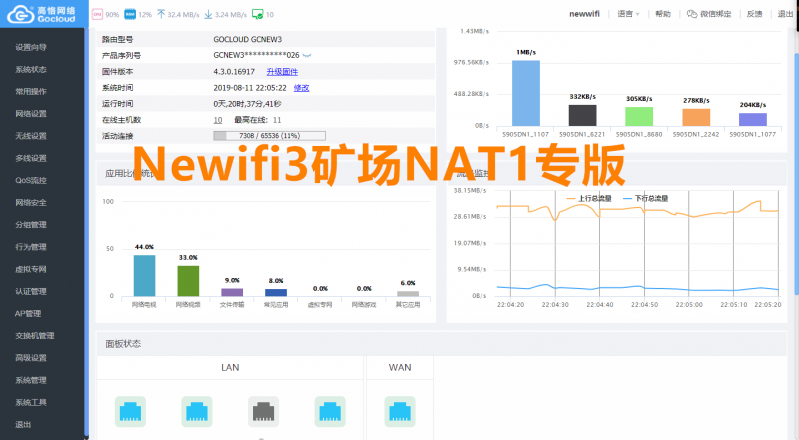
Task: Open 常用操作 in the sidebar
Action: click(x=31, y=92)
